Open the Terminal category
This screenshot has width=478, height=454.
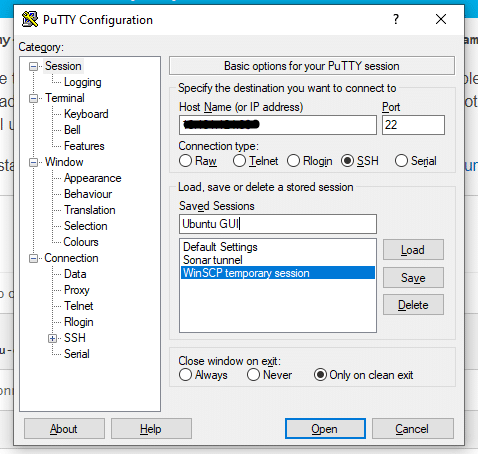point(65,98)
